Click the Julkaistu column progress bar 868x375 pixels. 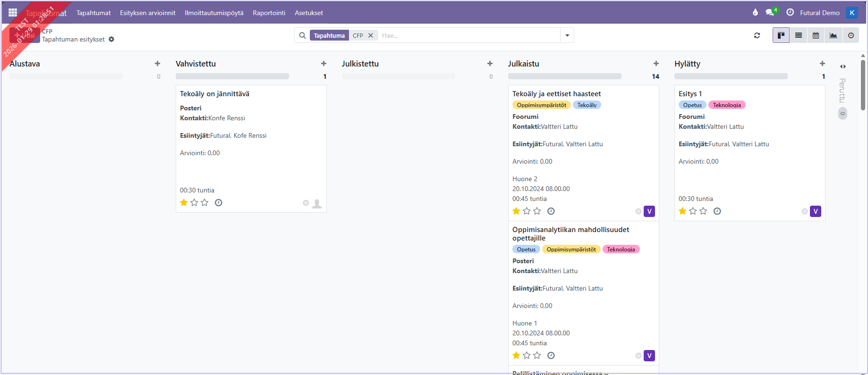point(564,76)
